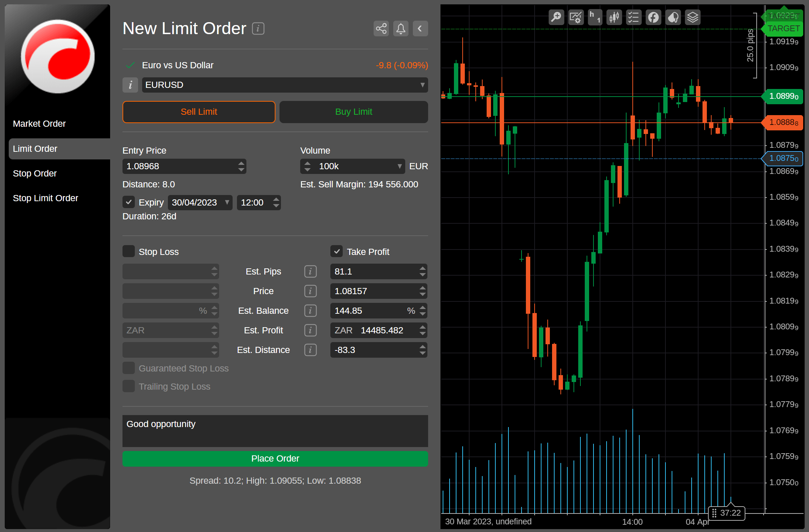
Task: Click the price alert bell icon
Action: pyautogui.click(x=401, y=28)
